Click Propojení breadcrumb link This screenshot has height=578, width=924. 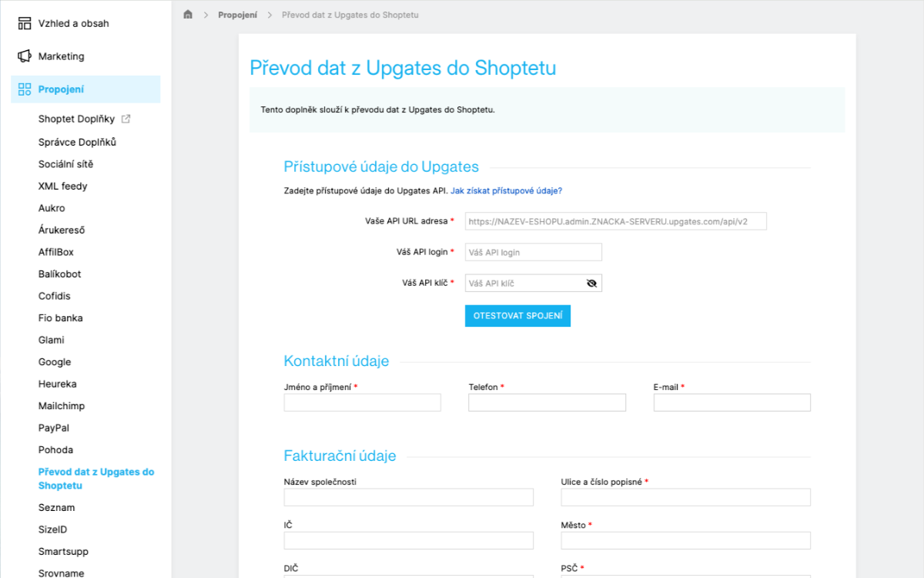(237, 15)
